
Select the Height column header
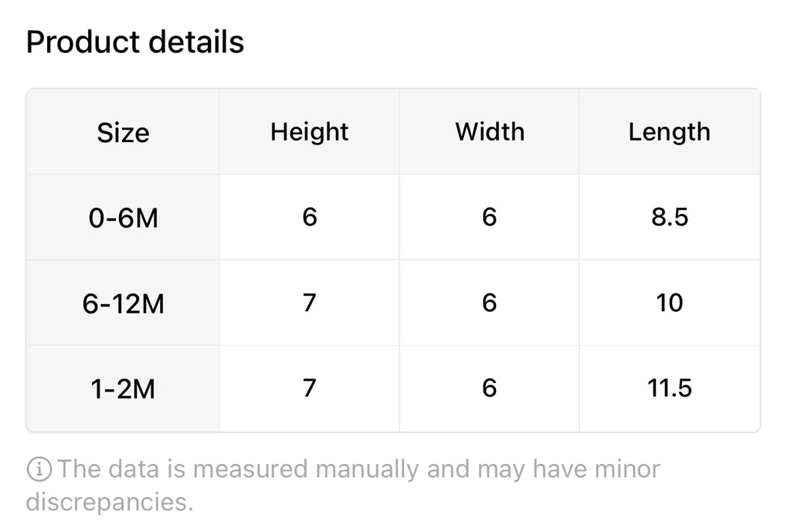[309, 132]
